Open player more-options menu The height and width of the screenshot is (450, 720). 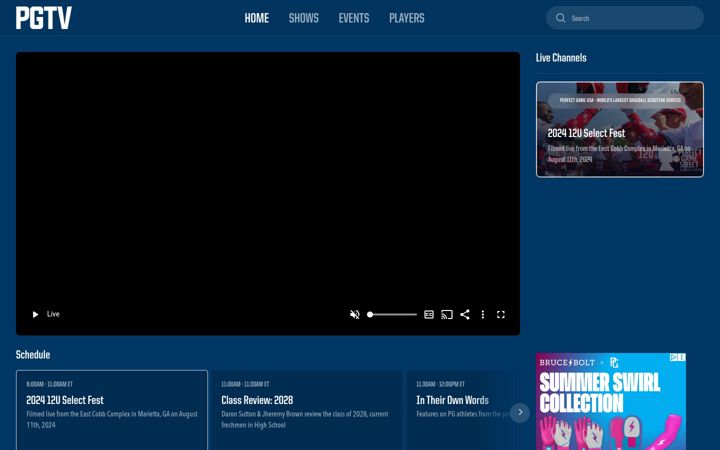click(483, 315)
